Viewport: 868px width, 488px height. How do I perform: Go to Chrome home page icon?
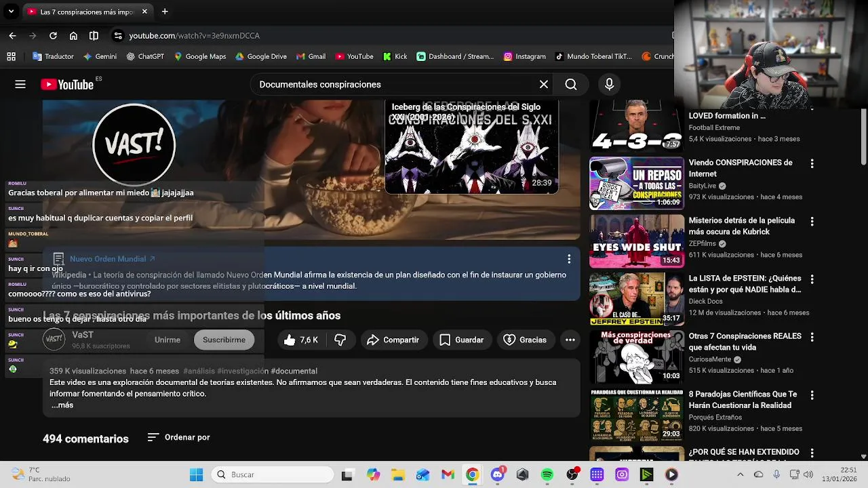(x=73, y=35)
